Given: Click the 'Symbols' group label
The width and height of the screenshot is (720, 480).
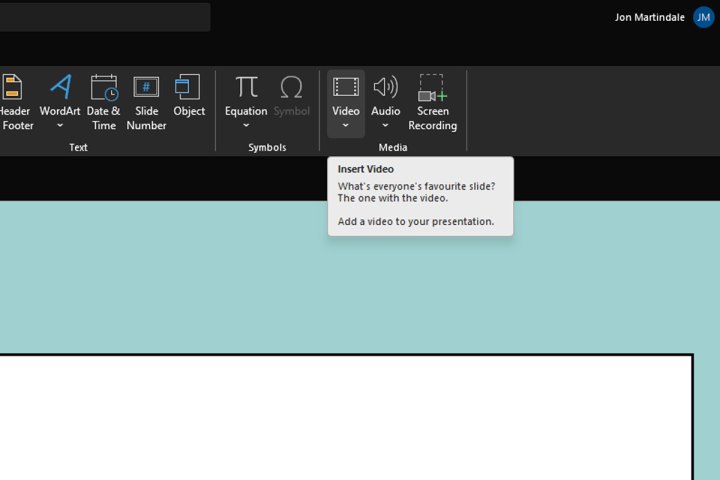Looking at the screenshot, I should 267,147.
